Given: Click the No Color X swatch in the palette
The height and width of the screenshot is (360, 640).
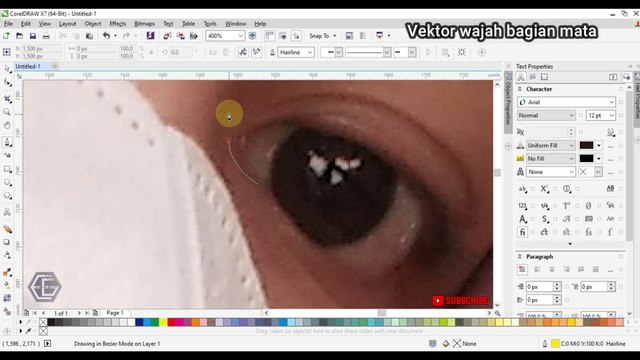Looking at the screenshot, I should tap(43, 322).
